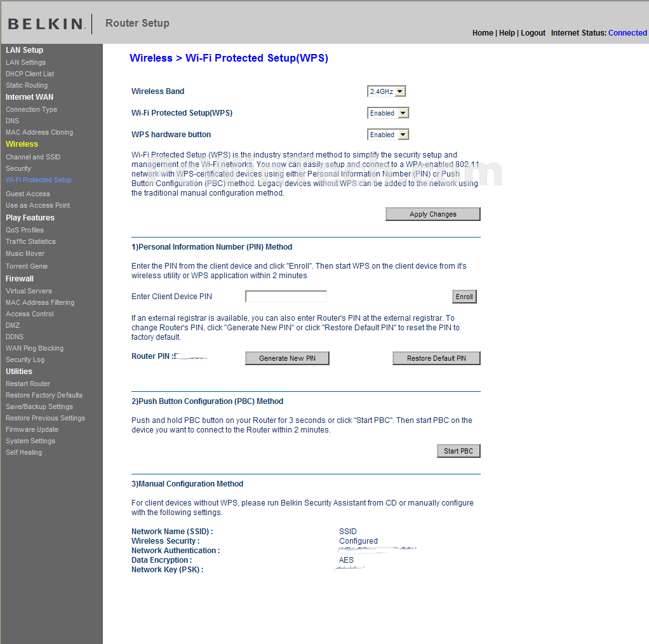This screenshot has width=649, height=644.
Task: Open wireless Security page
Action: [18, 168]
